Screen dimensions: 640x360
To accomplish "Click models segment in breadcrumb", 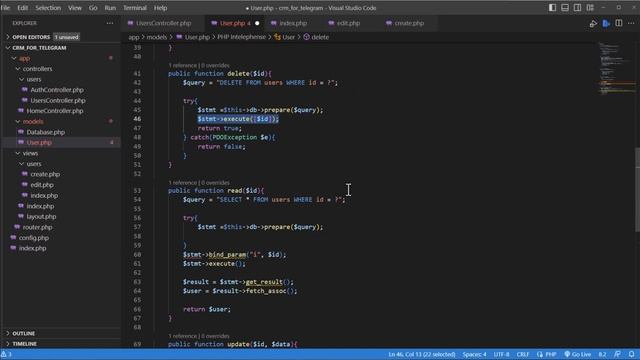I will [157, 37].
